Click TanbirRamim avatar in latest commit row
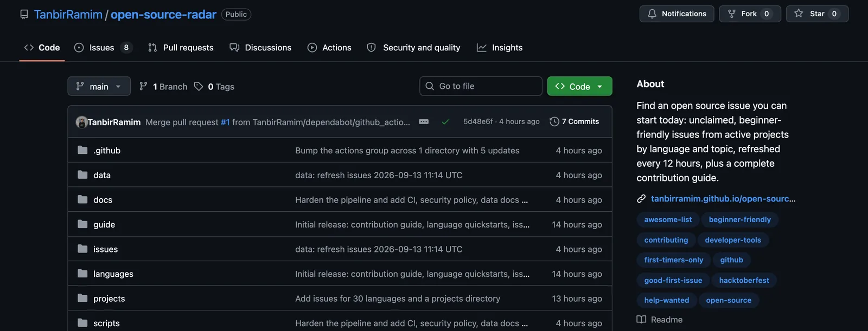868x331 pixels. (82, 122)
